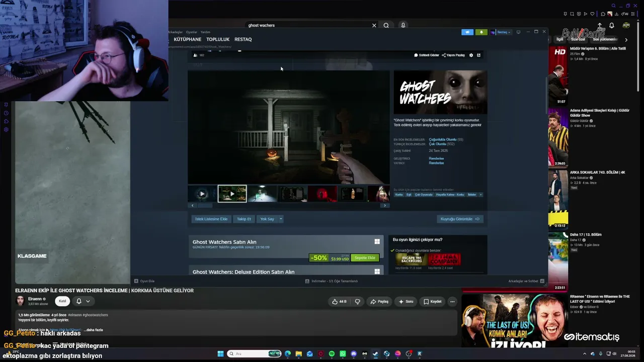Expand description with daha fazla
Viewport: 644px width, 362px height.
pyautogui.click(x=95, y=330)
